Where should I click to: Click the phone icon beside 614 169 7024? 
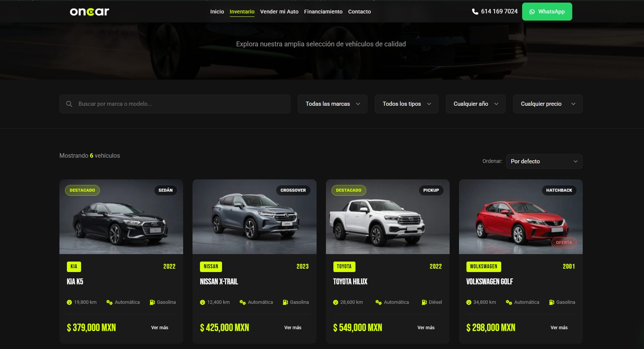pyautogui.click(x=475, y=12)
